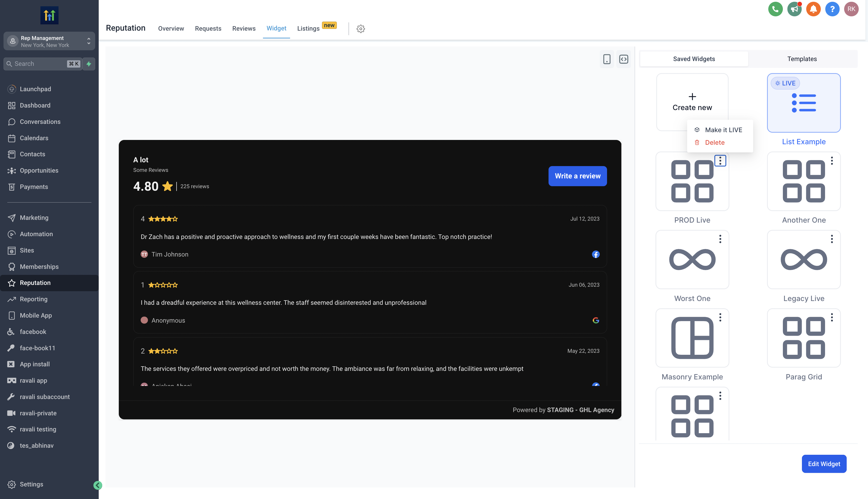Toggle three-dot menu for PROD Live widget
The height and width of the screenshot is (499, 868).
(720, 161)
